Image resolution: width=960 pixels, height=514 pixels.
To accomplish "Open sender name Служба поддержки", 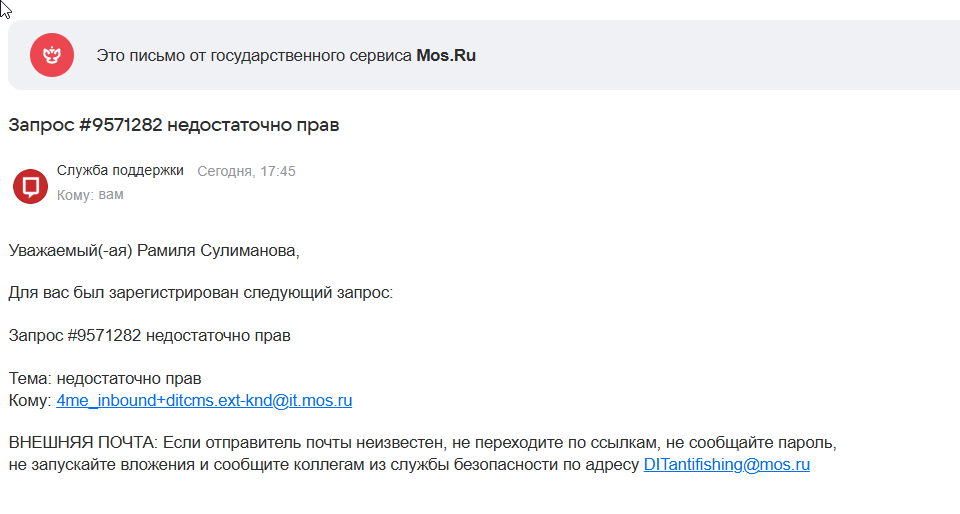I will 120,171.
